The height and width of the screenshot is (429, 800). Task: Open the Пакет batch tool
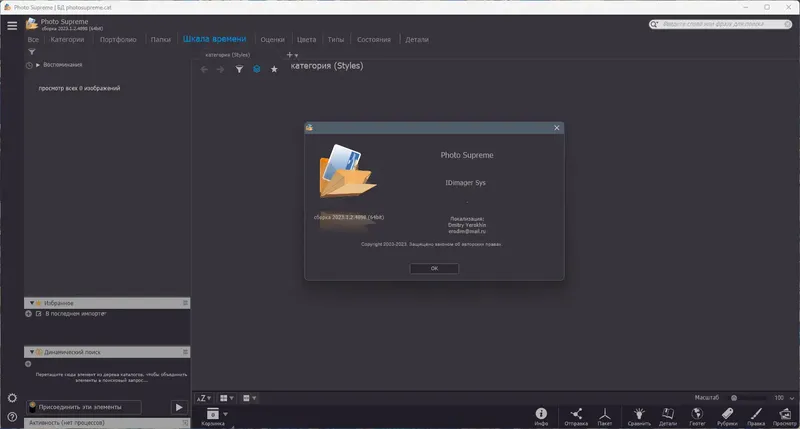point(605,416)
